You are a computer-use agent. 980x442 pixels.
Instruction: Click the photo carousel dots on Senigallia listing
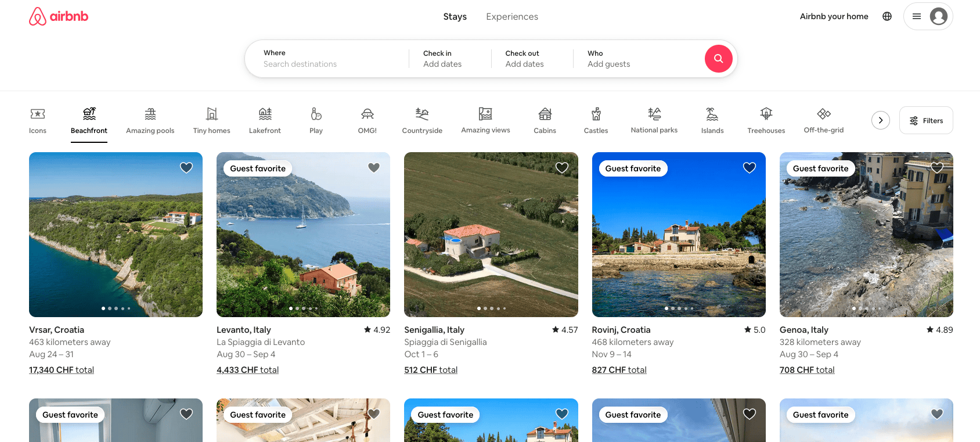click(x=491, y=308)
